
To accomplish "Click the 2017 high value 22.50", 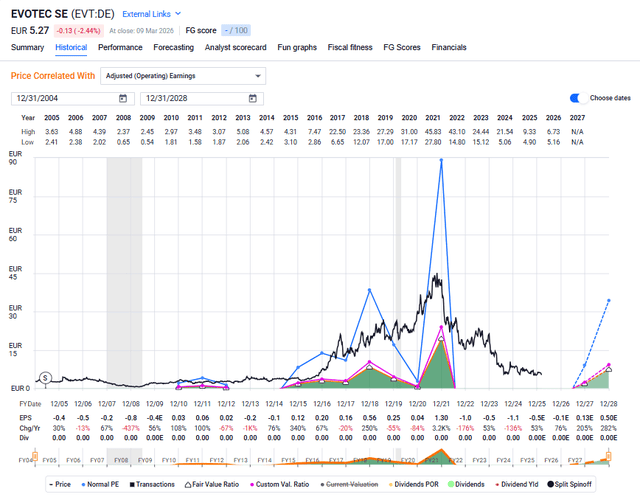I will tap(338, 132).
